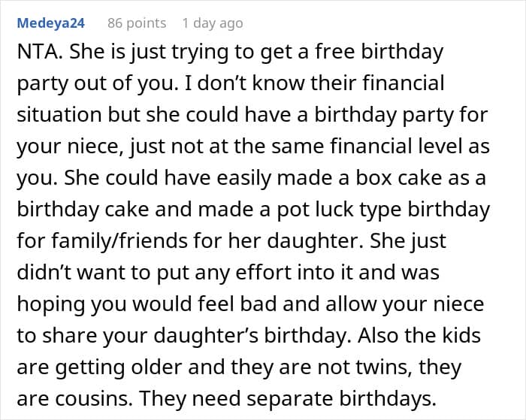Click the phrase 'your niece, just not'
Screen dimensions: 526x420
110,147
